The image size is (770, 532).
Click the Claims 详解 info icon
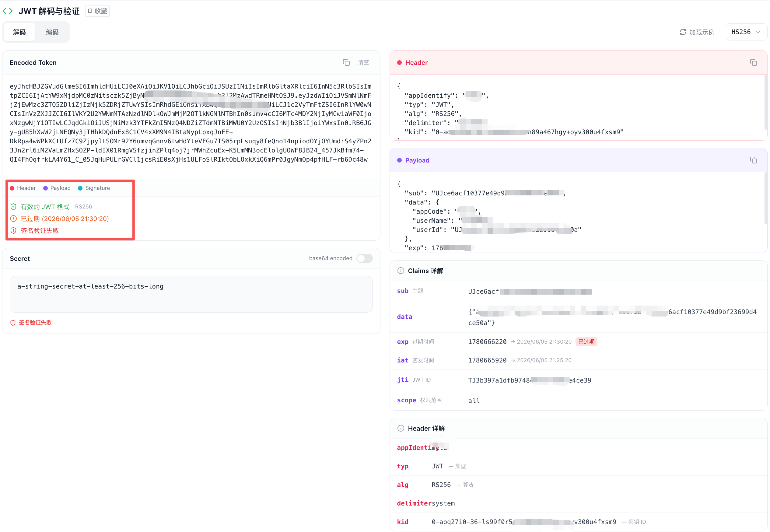point(401,271)
